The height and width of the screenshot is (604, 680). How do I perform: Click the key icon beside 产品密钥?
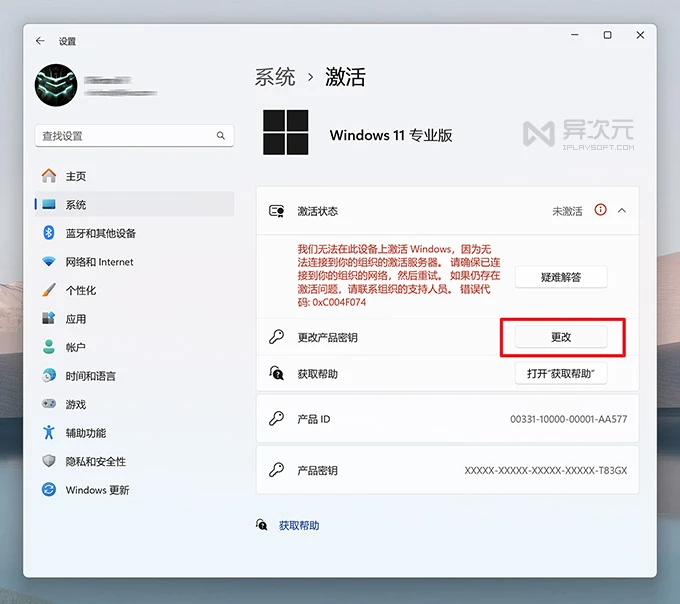coord(277,470)
